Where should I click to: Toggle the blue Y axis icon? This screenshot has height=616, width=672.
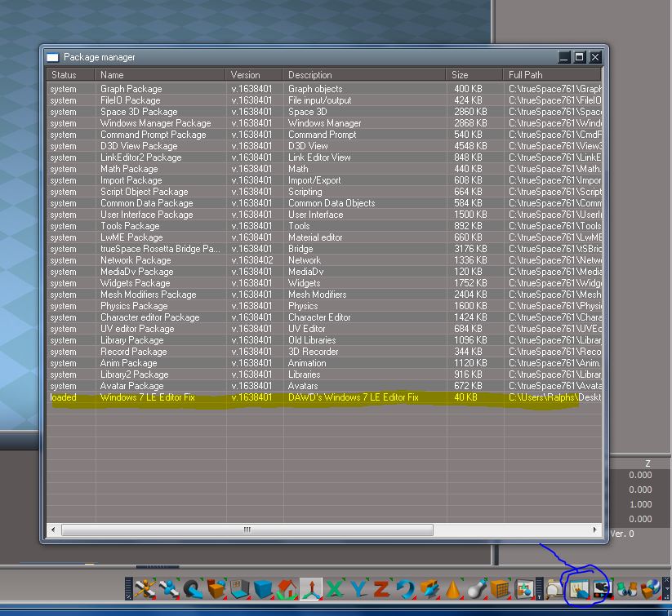(358, 589)
